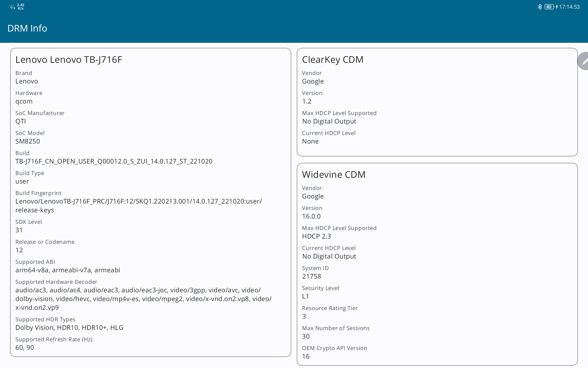Viewport: 588px width, 368px height.
Task: Select the HDR types Dolby Vision value
Action: tap(69, 328)
